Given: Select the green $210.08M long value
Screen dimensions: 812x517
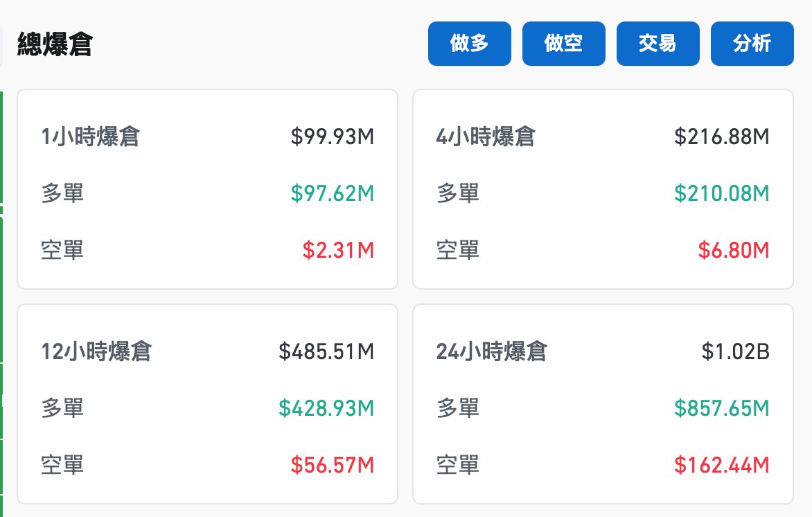Looking at the screenshot, I should click(x=721, y=193).
